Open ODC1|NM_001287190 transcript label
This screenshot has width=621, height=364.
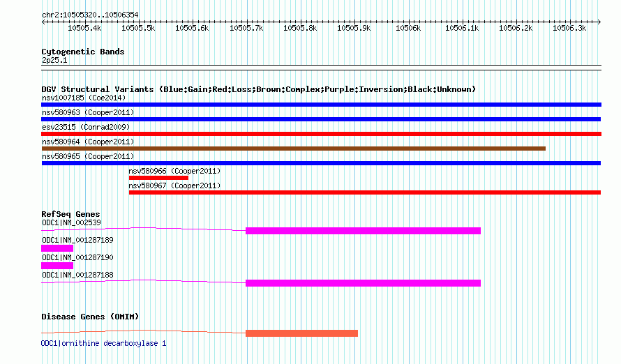click(77, 257)
